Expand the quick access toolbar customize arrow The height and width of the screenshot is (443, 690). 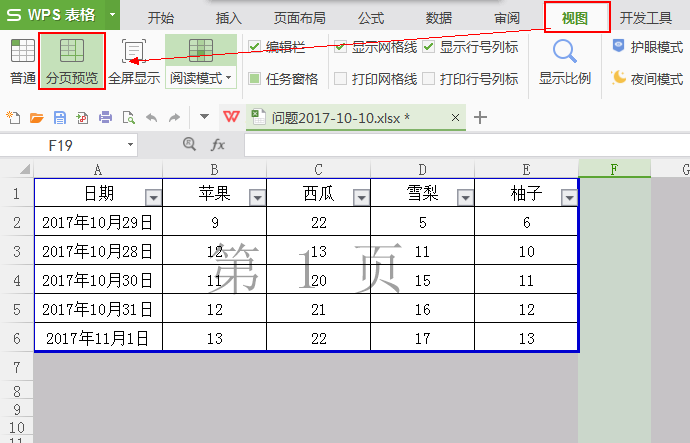204,117
